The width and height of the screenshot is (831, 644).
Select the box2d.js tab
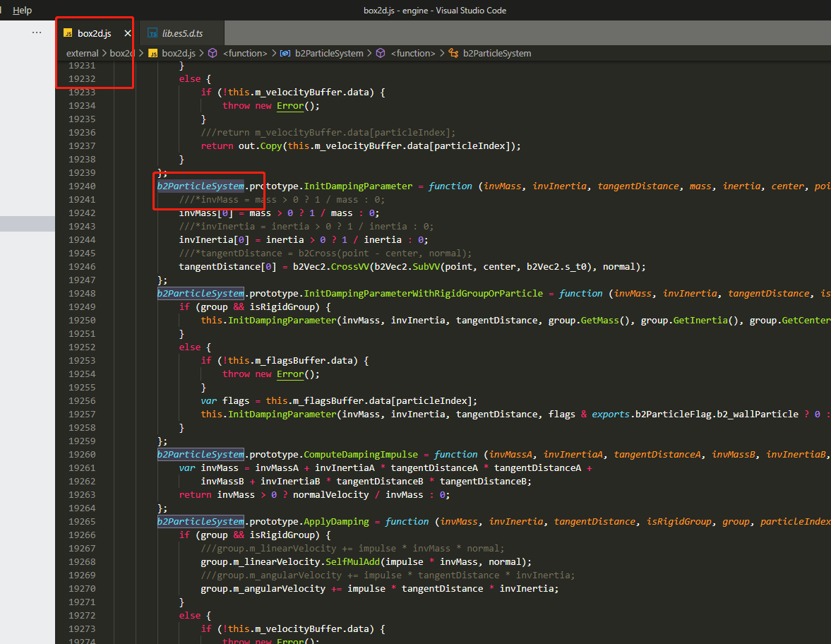[94, 33]
